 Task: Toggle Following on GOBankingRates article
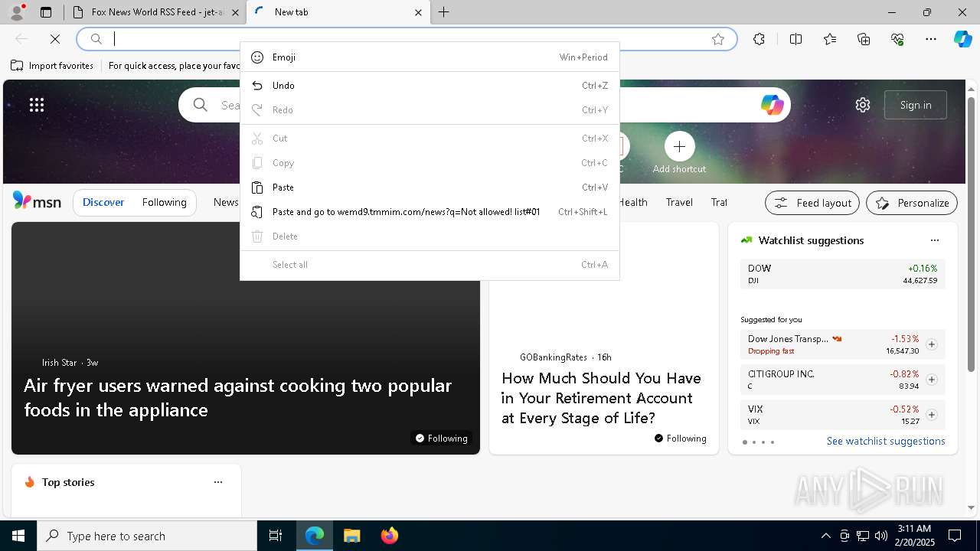(x=680, y=439)
